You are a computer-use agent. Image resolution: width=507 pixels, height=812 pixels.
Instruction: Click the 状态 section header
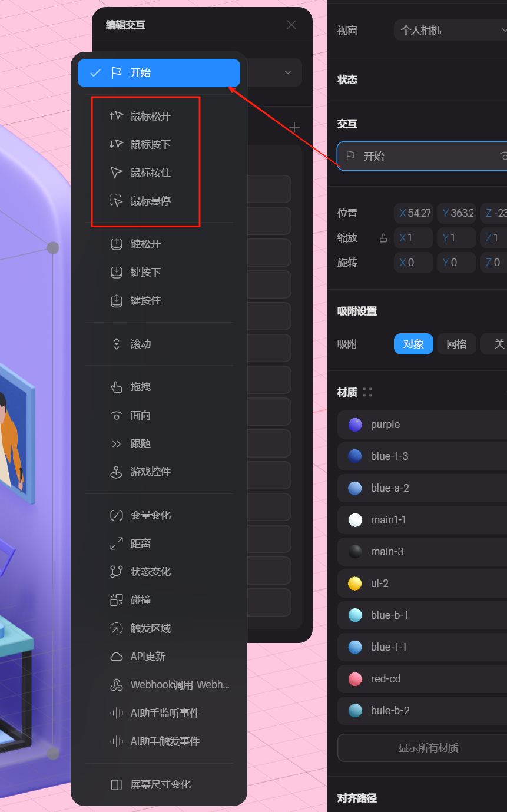[x=347, y=79]
